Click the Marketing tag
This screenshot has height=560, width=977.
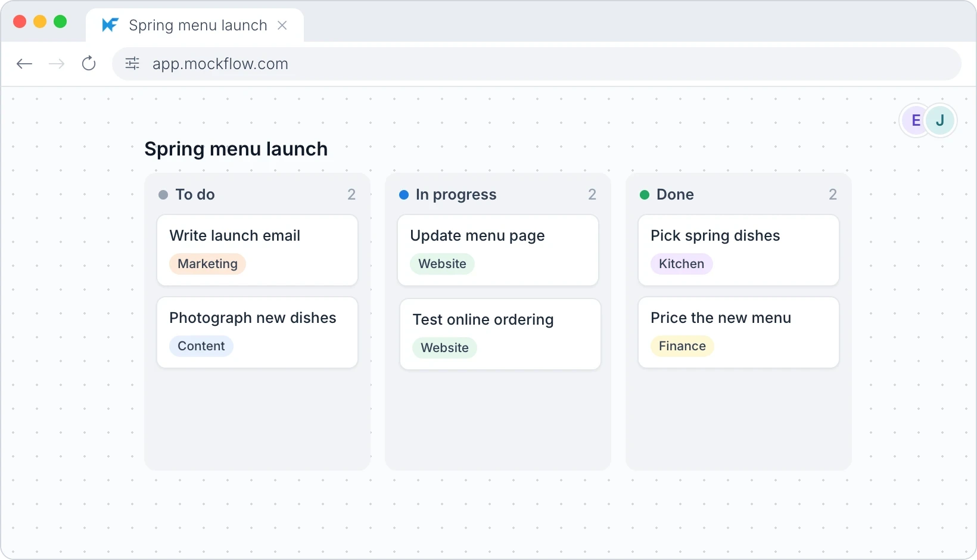pos(207,264)
